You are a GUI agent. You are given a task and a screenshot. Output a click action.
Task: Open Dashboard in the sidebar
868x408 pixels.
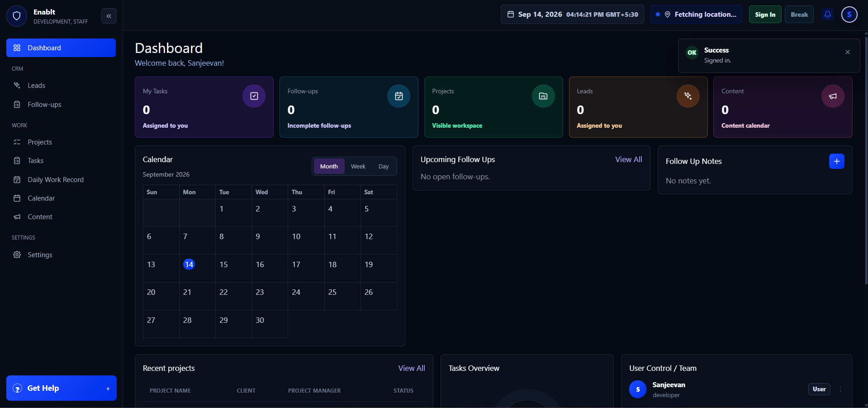point(61,48)
